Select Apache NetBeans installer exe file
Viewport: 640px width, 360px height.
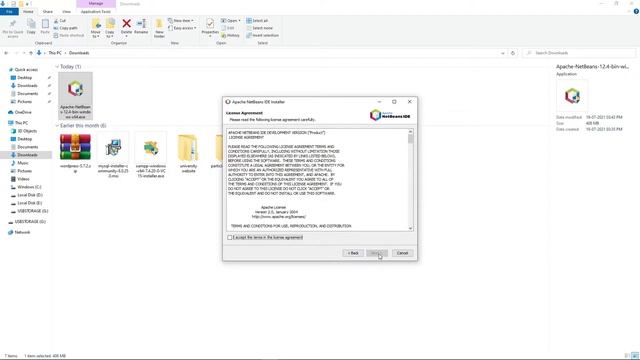[x=76, y=96]
